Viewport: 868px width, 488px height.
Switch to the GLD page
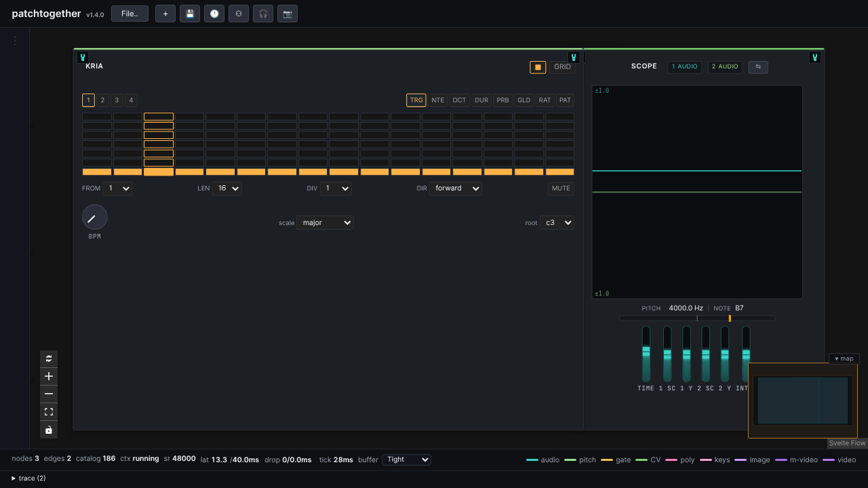[x=524, y=100]
